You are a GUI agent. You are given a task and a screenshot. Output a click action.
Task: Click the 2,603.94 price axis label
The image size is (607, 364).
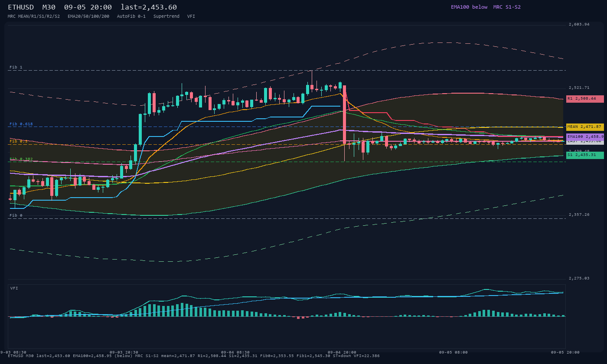(x=579, y=24)
